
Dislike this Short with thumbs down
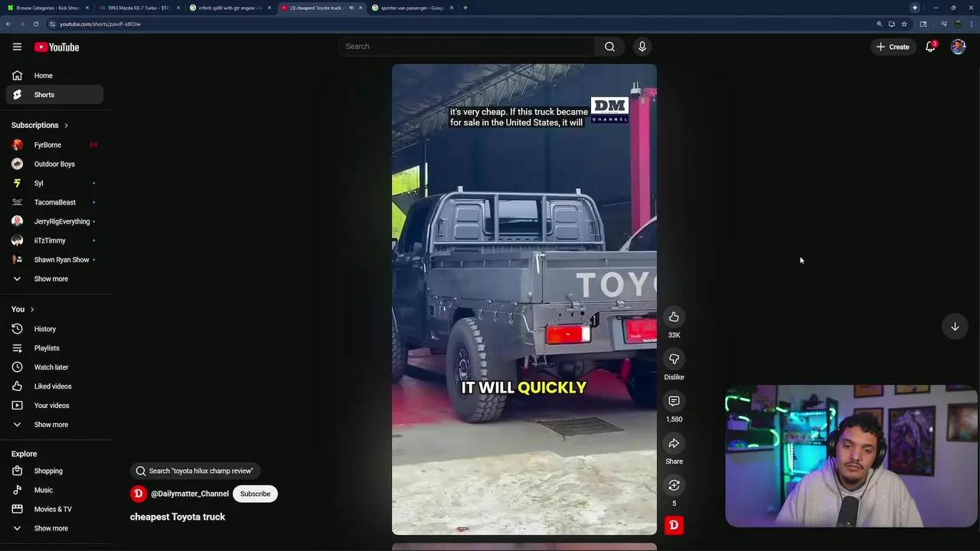(674, 359)
